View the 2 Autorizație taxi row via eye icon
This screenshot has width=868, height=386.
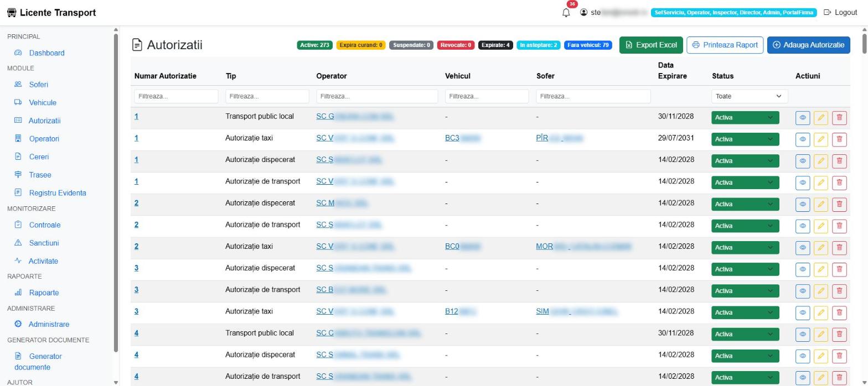803,247
